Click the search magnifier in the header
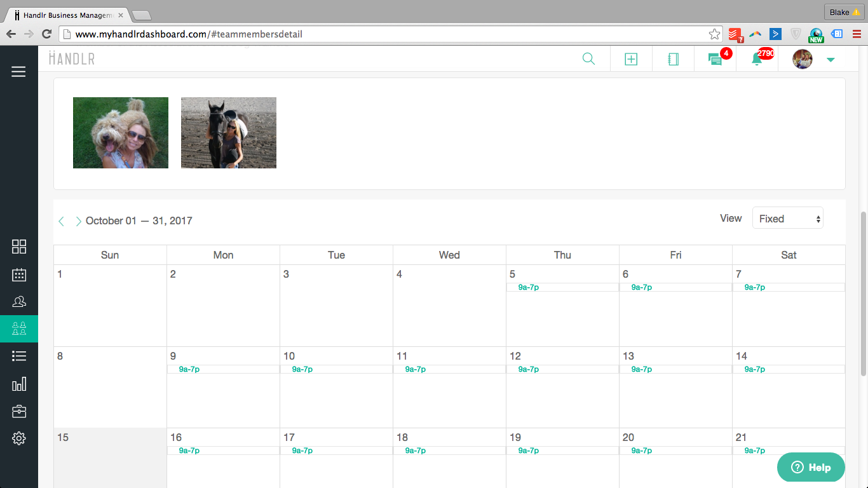 point(588,59)
